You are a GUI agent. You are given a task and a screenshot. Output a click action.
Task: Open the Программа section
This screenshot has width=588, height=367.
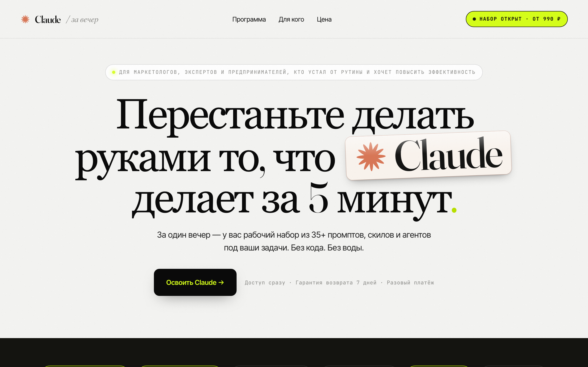click(x=249, y=19)
